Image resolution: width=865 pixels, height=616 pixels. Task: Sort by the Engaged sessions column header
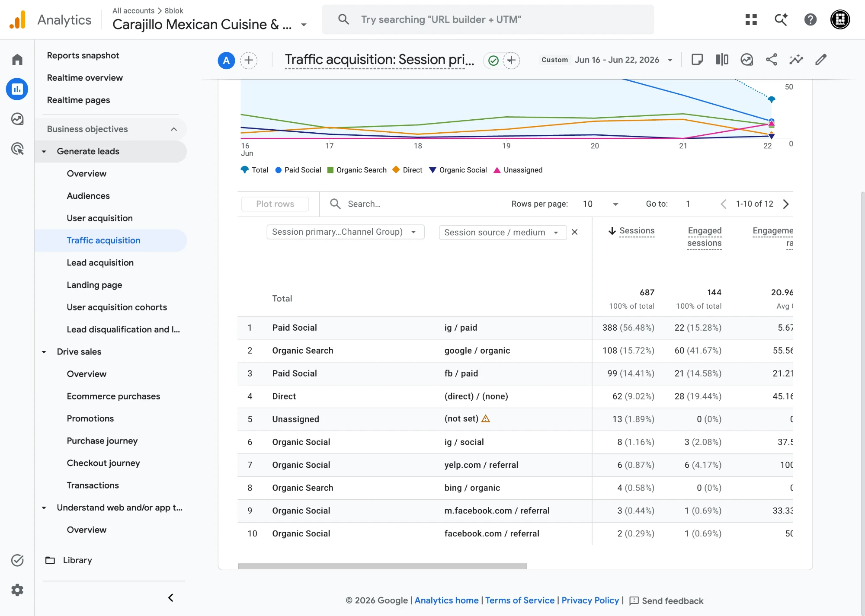[x=705, y=237]
